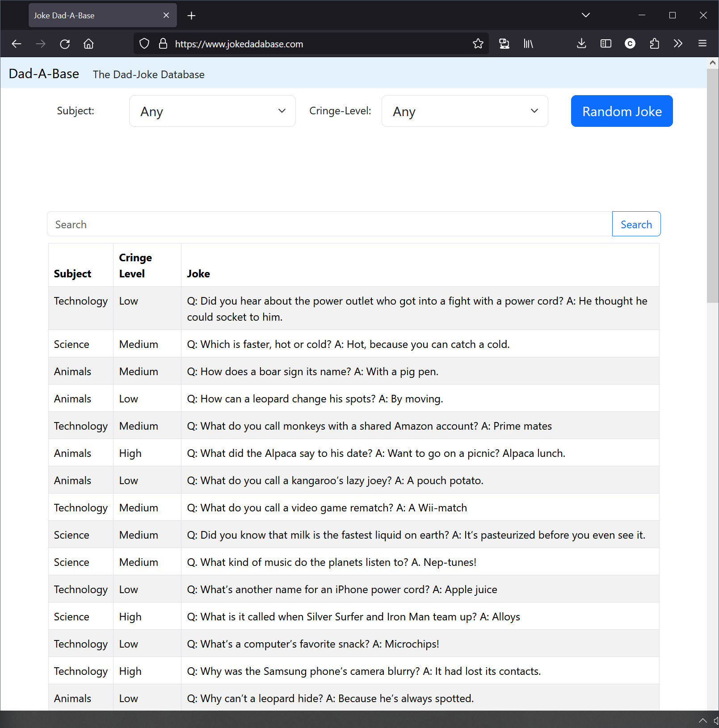Viewport: 719px width, 728px height.
Task: Open a new tab with plus
Action: [x=191, y=16]
